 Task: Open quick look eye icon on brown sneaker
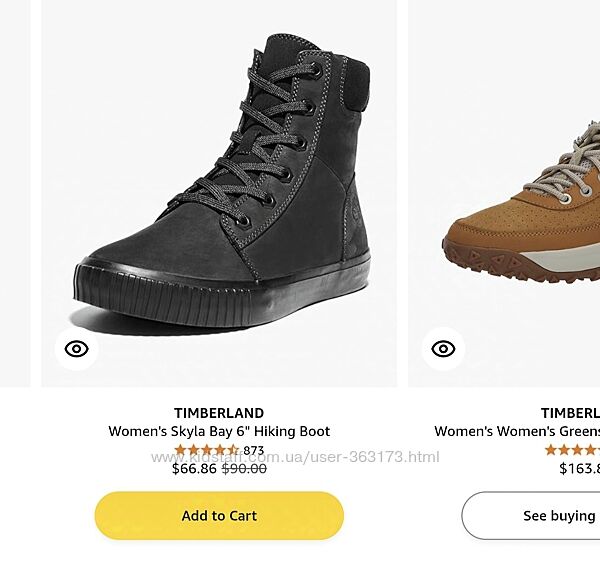[x=443, y=349]
